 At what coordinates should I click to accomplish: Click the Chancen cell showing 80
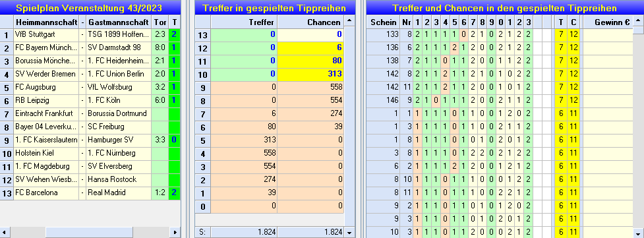pyautogui.click(x=310, y=61)
